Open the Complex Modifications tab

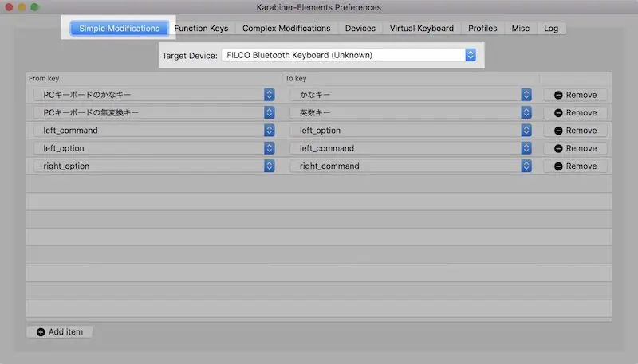pos(286,29)
